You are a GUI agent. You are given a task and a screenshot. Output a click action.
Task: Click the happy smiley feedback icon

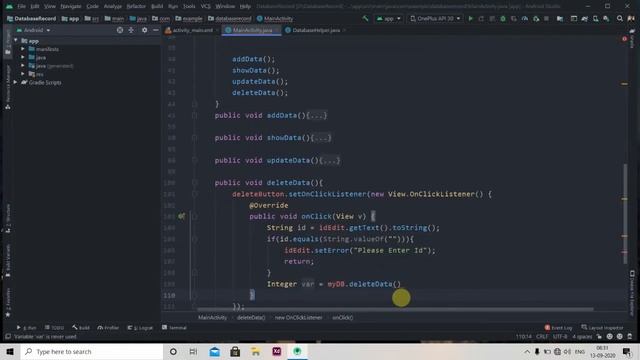pos(609,337)
